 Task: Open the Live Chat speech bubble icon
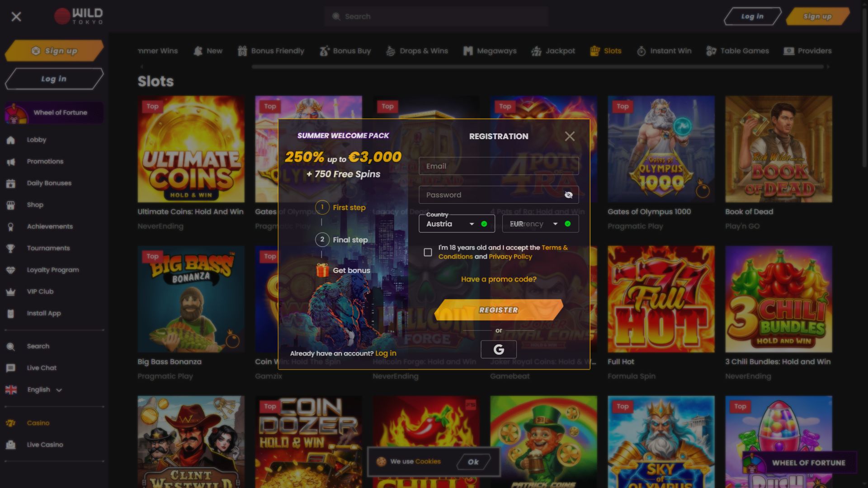(x=11, y=368)
